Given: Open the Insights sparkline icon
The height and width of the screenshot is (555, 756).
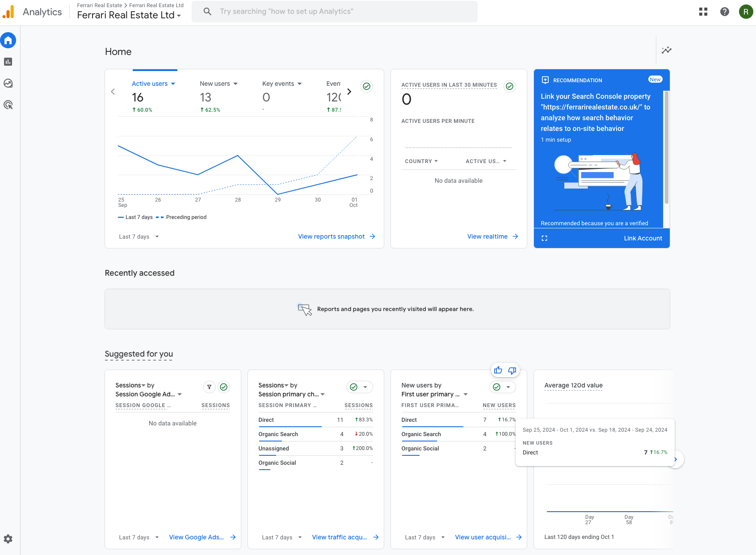Looking at the screenshot, I should [x=667, y=50].
